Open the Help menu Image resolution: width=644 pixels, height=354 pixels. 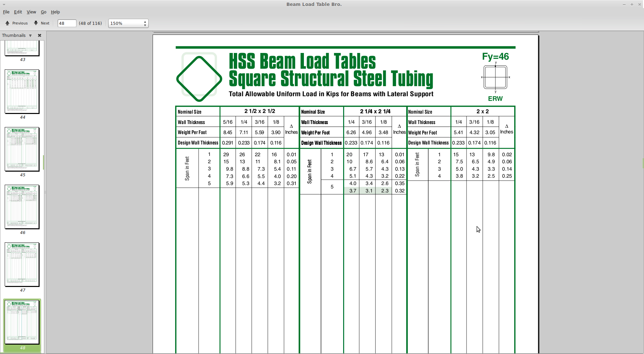55,12
